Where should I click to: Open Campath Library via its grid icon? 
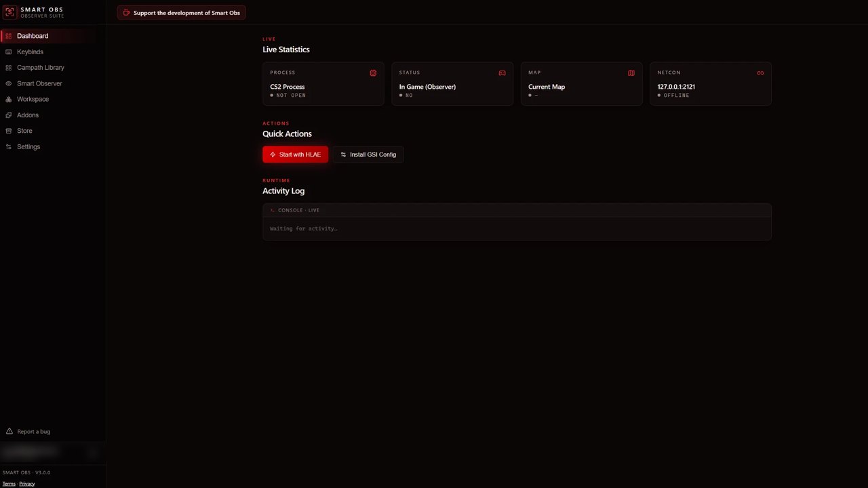[x=9, y=68]
